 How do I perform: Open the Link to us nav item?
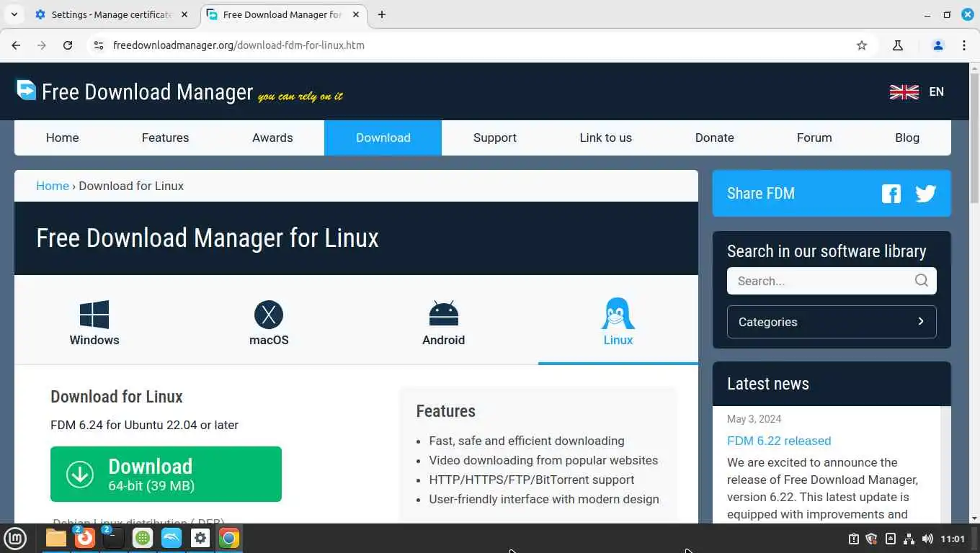click(x=606, y=138)
